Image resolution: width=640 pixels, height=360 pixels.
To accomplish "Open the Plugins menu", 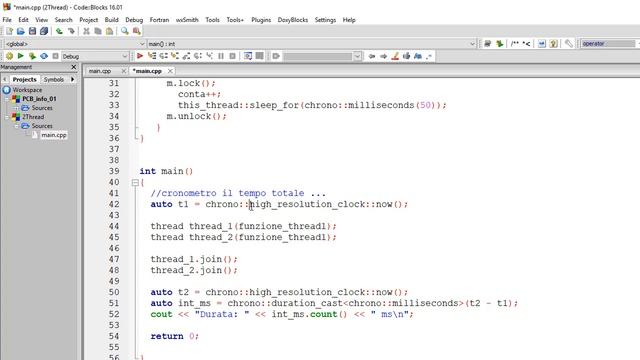I will 261,20.
